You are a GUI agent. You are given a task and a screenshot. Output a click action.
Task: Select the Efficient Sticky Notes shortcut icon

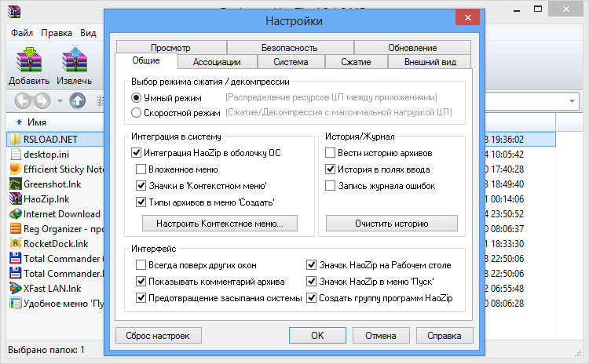(16, 169)
